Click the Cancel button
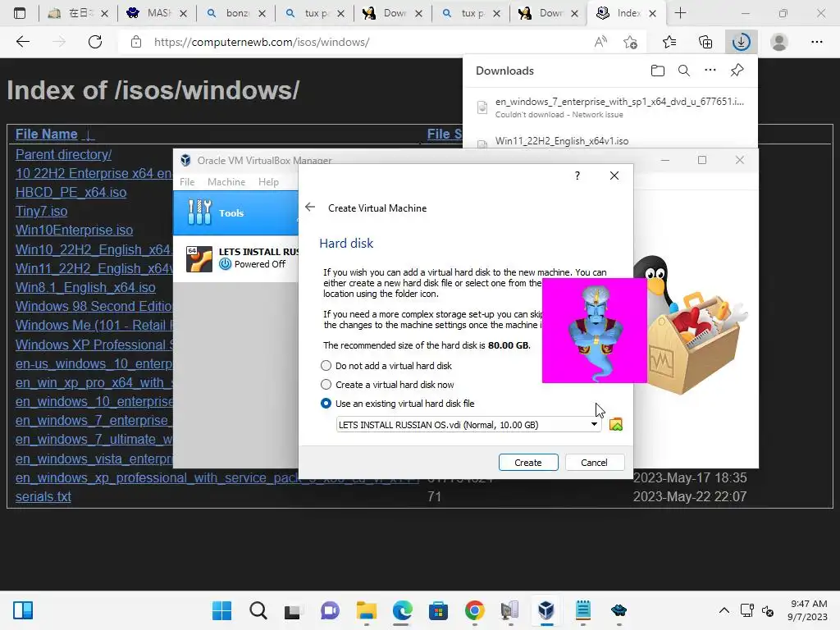Screen dimensions: 840x630 click(594, 463)
